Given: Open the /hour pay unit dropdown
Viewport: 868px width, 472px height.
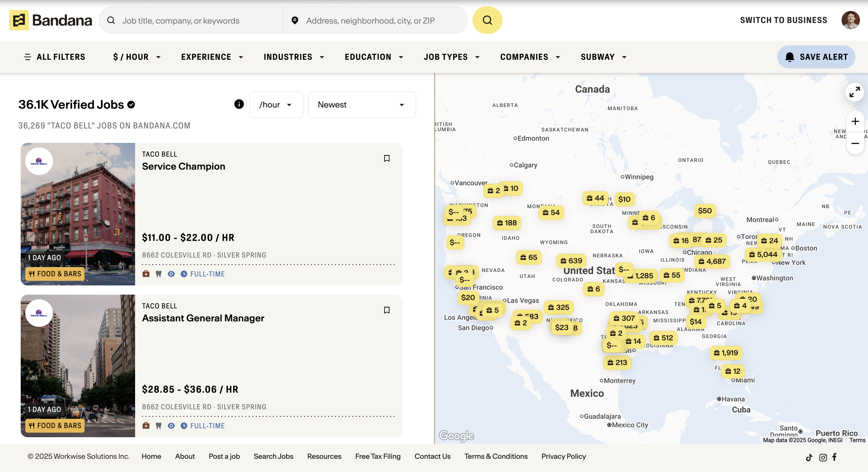Looking at the screenshot, I should (276, 105).
